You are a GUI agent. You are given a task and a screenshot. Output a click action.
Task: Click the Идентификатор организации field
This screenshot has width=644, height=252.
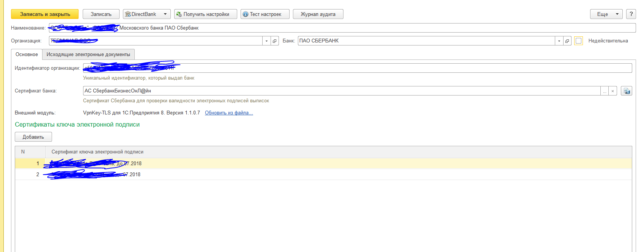pyautogui.click(x=357, y=68)
